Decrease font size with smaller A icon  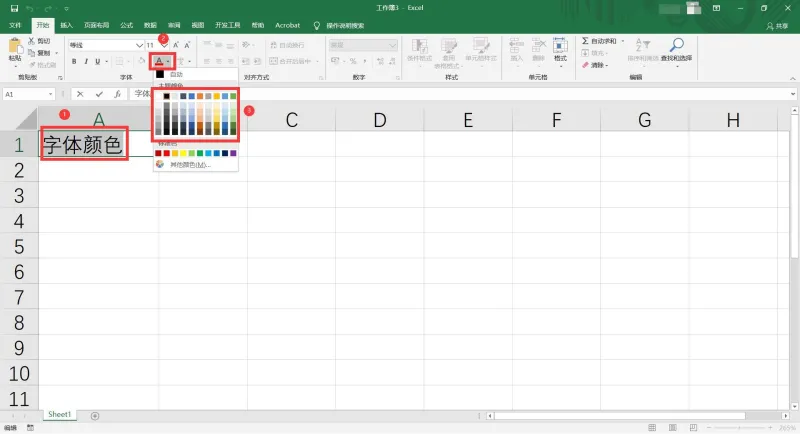[187, 45]
